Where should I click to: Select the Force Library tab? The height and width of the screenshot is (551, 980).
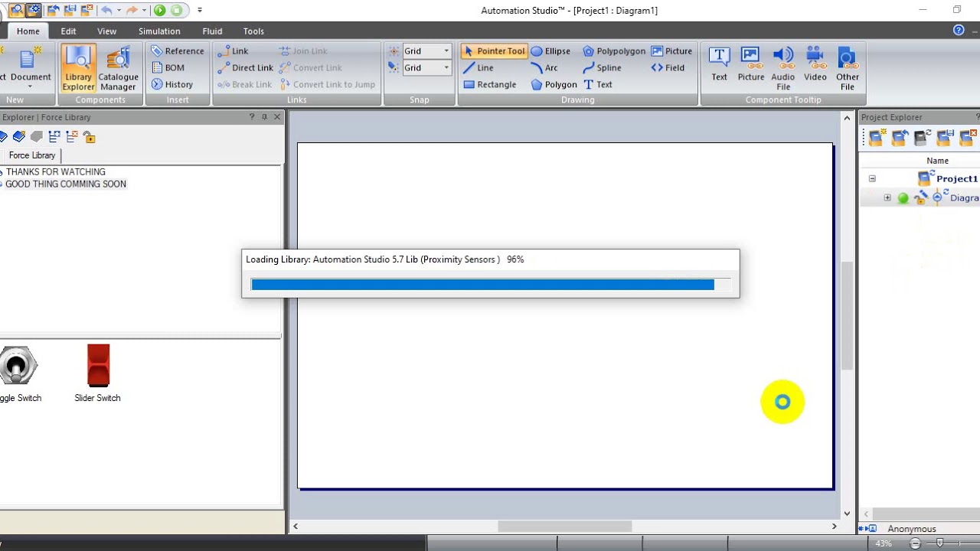[32, 155]
